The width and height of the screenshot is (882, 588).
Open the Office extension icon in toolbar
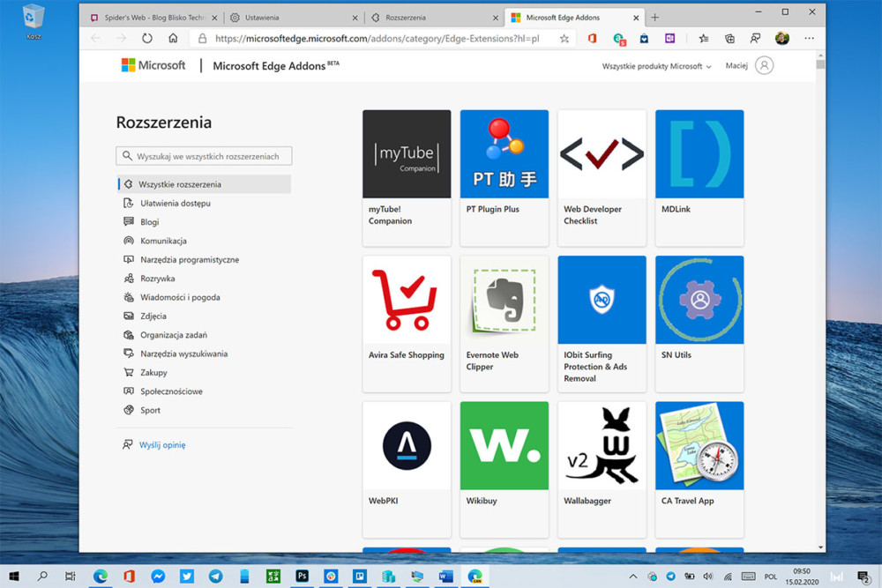[593, 38]
